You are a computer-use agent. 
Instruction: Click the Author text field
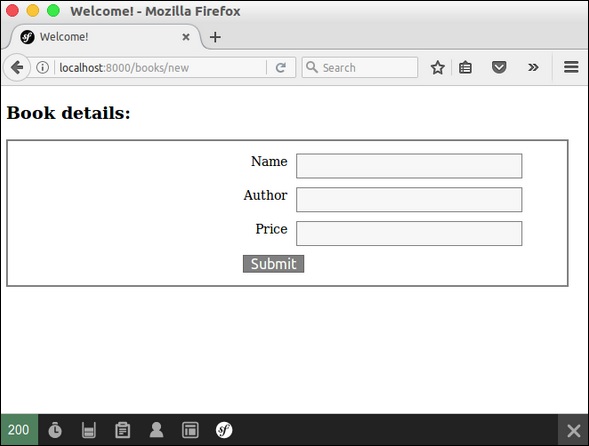[409, 200]
